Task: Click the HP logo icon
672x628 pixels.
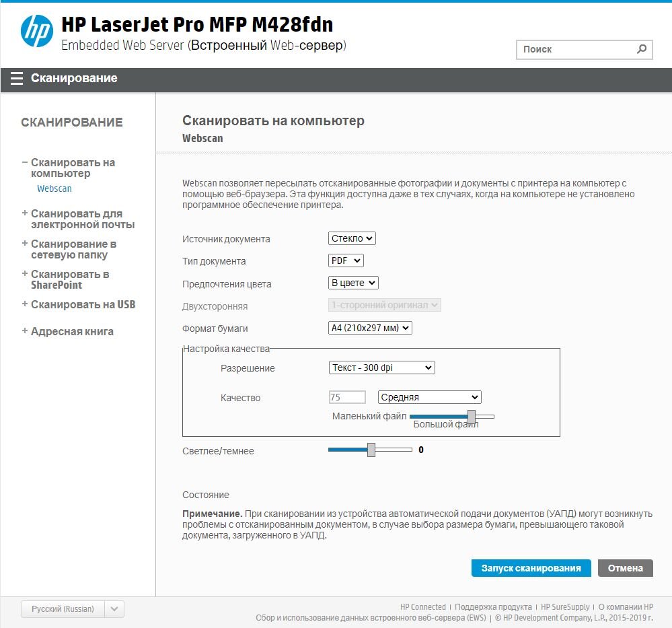Action: [x=37, y=31]
